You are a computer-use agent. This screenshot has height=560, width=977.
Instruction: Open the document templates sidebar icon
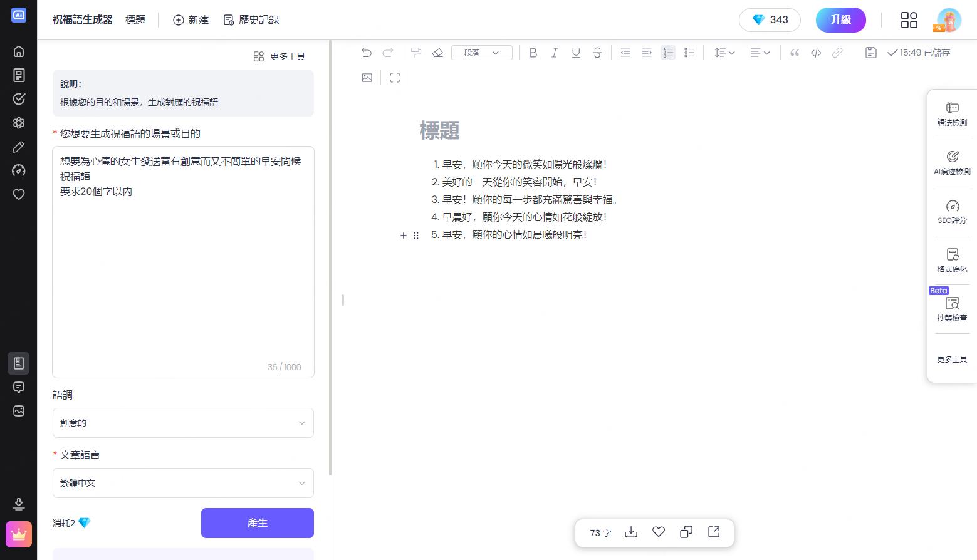pos(19,75)
